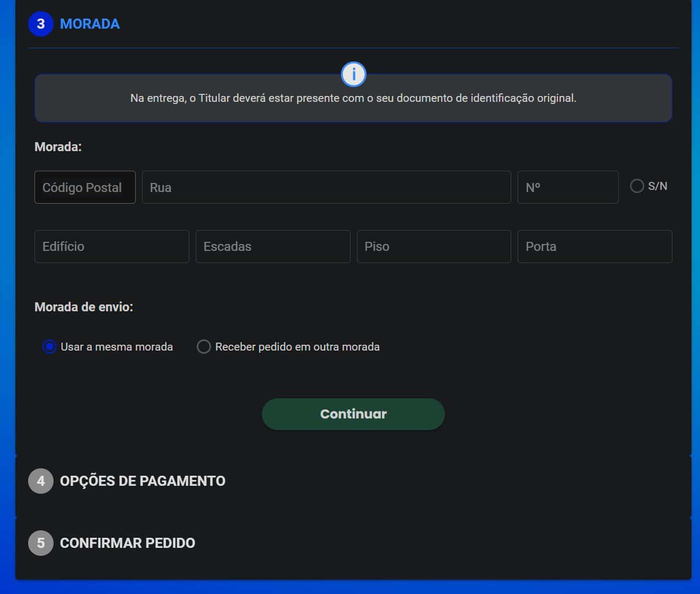Click the step 3 number badge
The image size is (700, 594).
41,24
